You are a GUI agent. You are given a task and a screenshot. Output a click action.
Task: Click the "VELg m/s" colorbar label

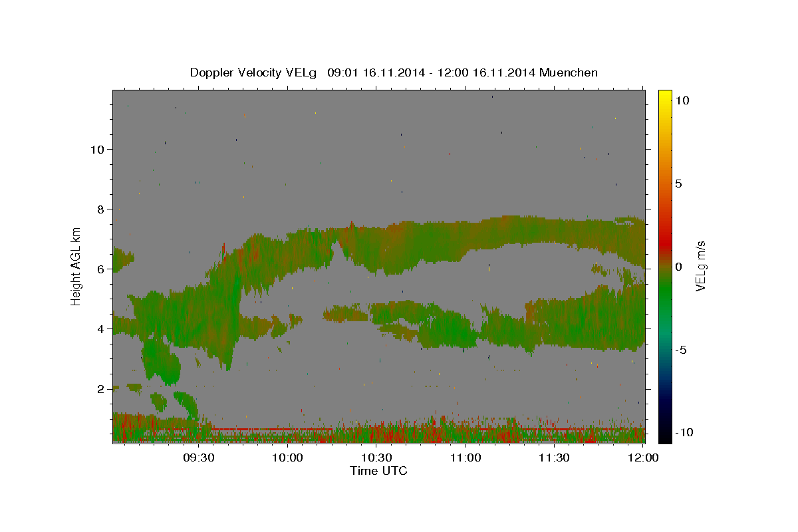(700, 266)
